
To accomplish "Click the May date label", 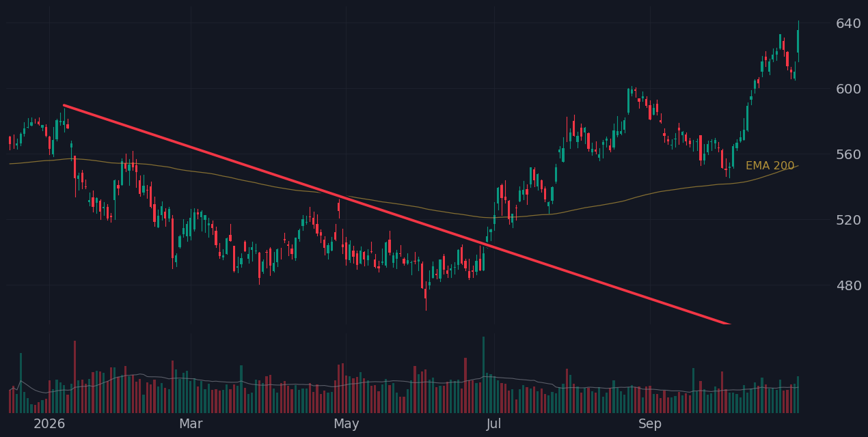I will [346, 424].
